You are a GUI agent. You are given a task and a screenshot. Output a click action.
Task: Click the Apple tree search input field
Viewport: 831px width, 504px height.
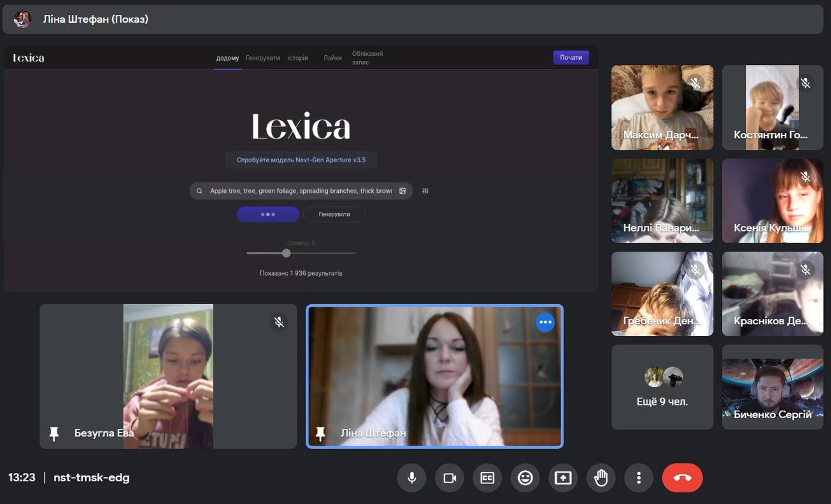(x=301, y=191)
